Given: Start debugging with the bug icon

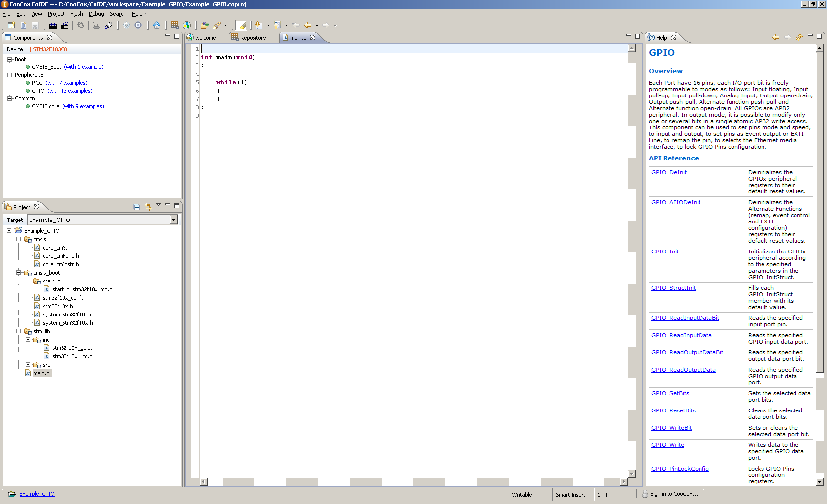Looking at the screenshot, I should [x=81, y=25].
